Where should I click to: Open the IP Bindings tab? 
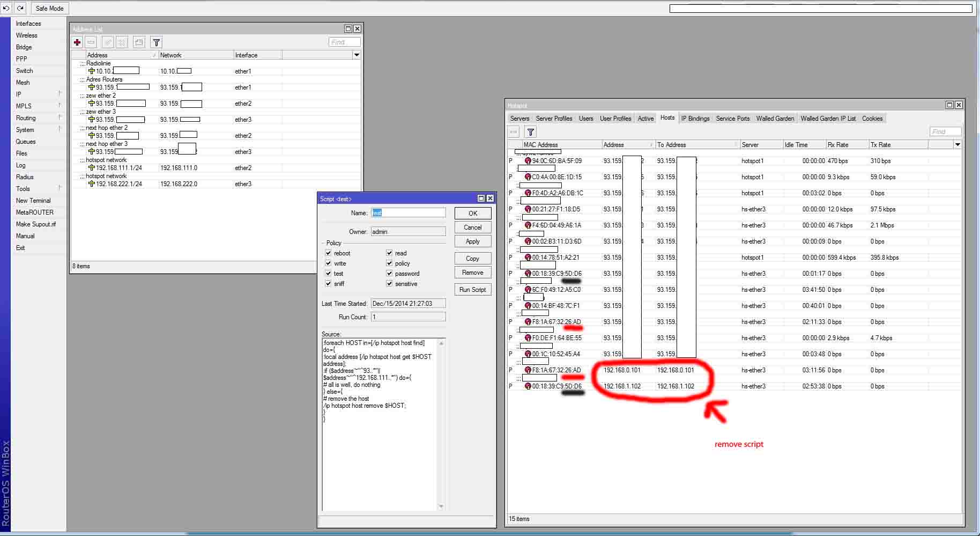[x=695, y=118]
